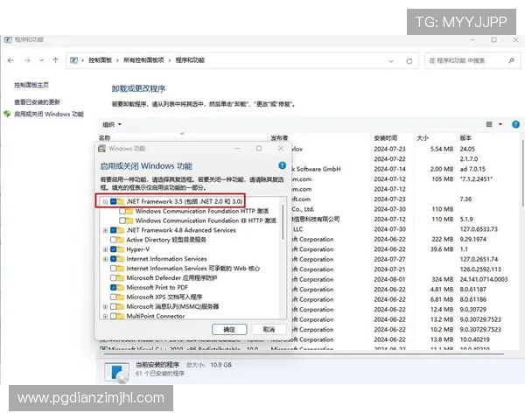Open 查看已安装的更新 link

point(37,101)
